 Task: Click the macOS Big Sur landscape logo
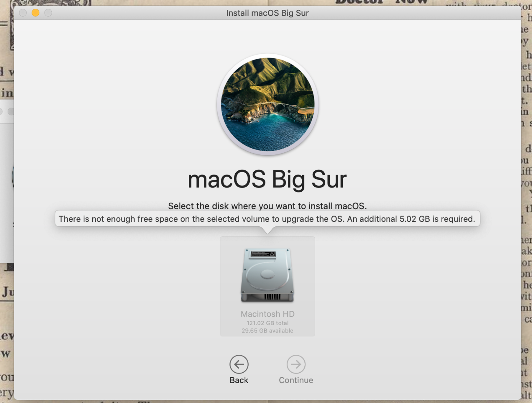click(267, 105)
